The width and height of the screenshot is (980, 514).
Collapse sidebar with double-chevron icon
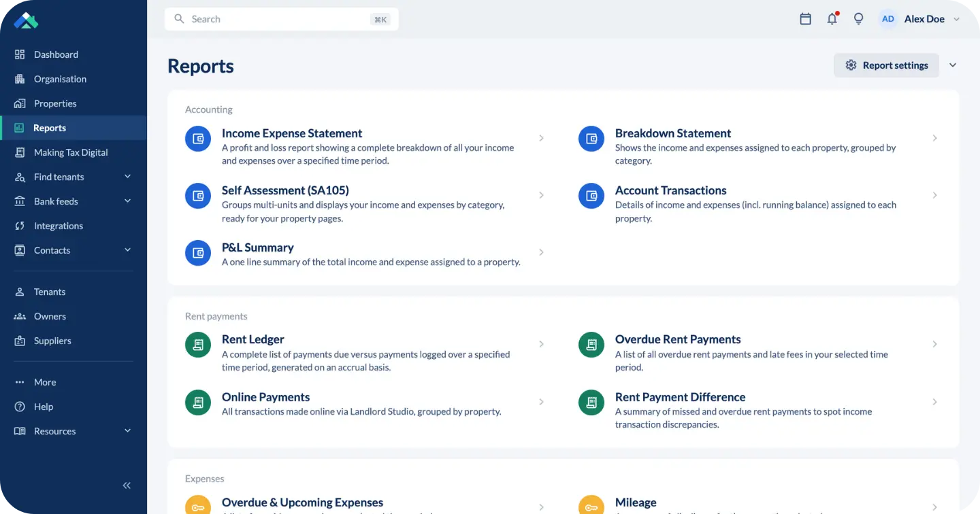click(127, 485)
